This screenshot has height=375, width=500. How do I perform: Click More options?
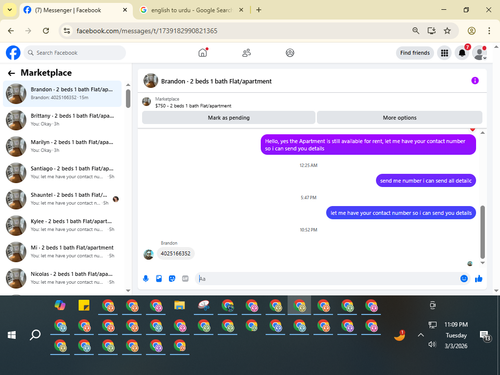pyautogui.click(x=400, y=118)
